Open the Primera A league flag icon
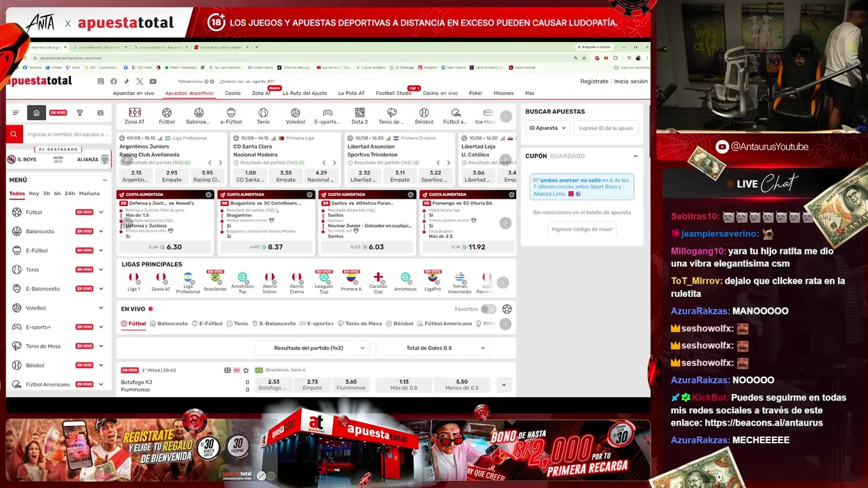 [351, 277]
